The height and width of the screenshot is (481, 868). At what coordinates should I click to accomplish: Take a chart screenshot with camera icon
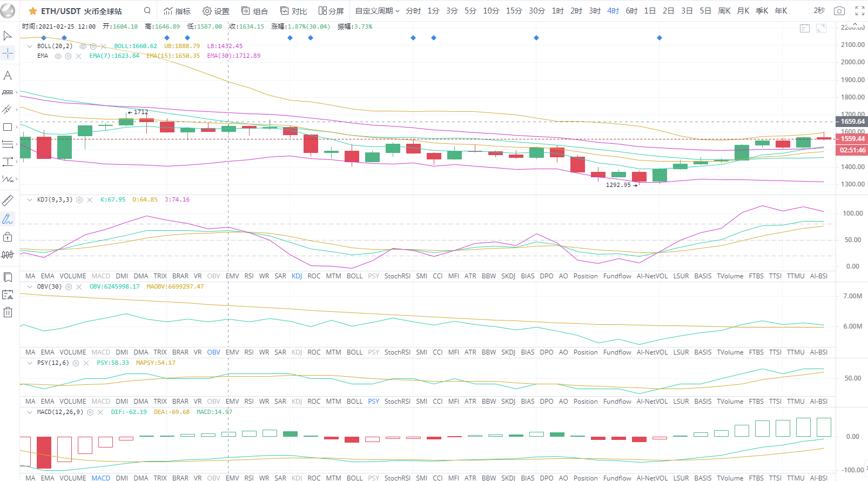pos(839,11)
